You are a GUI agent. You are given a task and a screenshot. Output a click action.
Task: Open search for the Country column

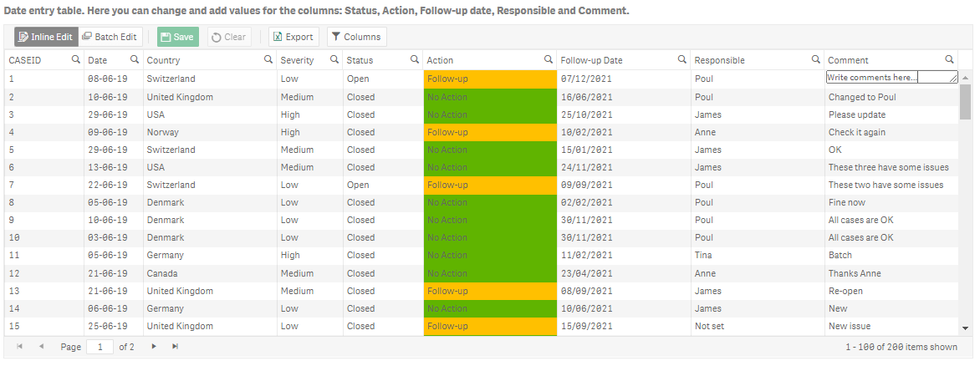268,59
